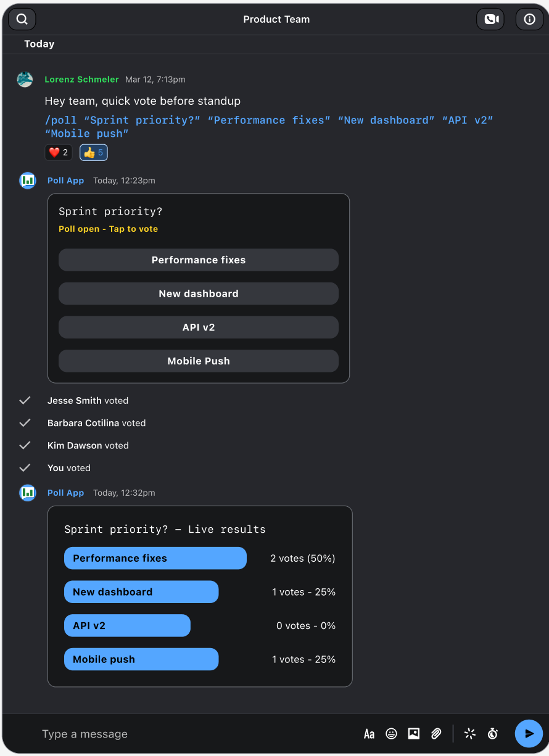Vote for New dashboard in the poll
This screenshot has height=756, width=549.
[x=199, y=294]
